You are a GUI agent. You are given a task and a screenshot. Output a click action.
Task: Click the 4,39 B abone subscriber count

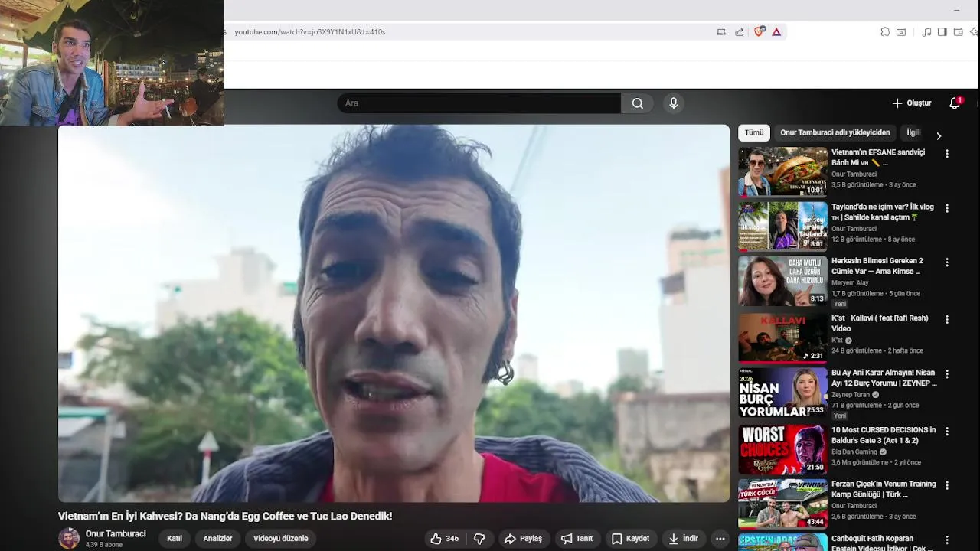point(104,545)
